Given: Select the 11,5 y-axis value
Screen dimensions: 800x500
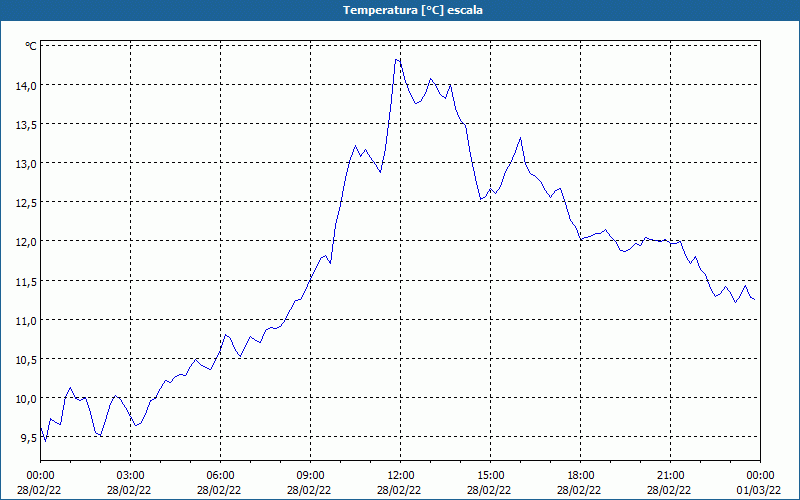Looking at the screenshot, I should pyautogui.click(x=26, y=281).
